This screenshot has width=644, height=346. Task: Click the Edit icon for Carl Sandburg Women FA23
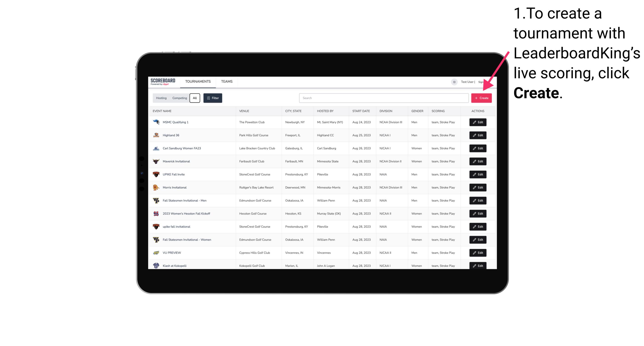coord(478,148)
